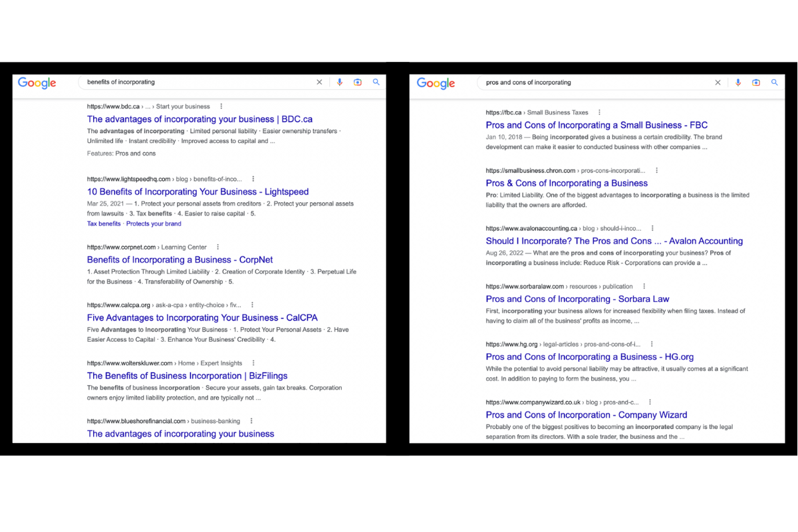798x532 pixels.
Task: Open the three-dot menu beside smallbusiness.chron.com result
Action: pyautogui.click(x=657, y=170)
